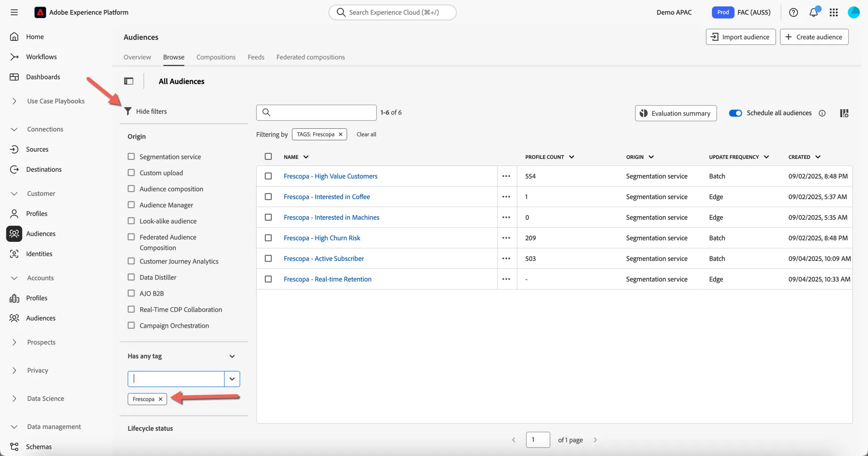Open the tag combo box arrow
Screen dimensions: 868x456
click(x=232, y=379)
